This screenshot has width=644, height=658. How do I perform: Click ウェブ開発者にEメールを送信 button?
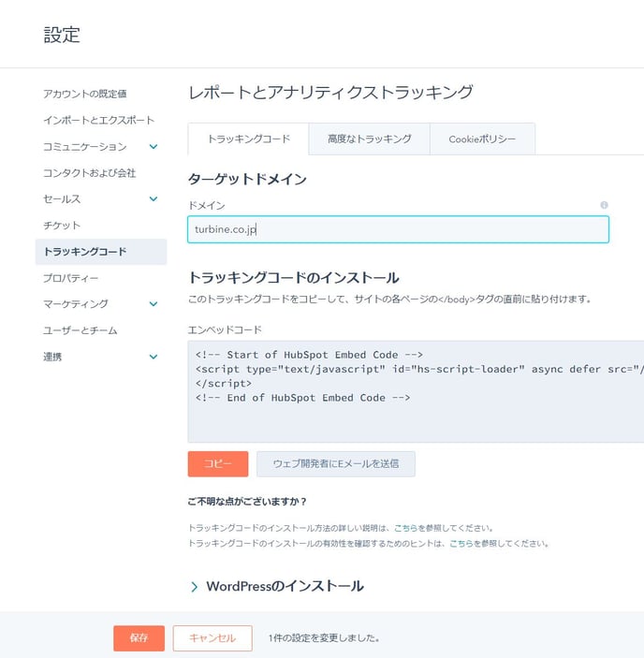click(x=336, y=463)
